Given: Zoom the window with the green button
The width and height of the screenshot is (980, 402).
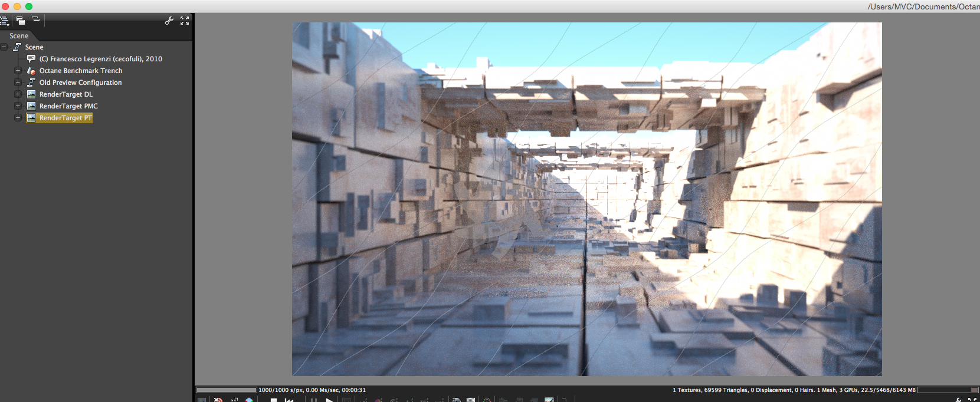Looking at the screenshot, I should click(x=29, y=6).
